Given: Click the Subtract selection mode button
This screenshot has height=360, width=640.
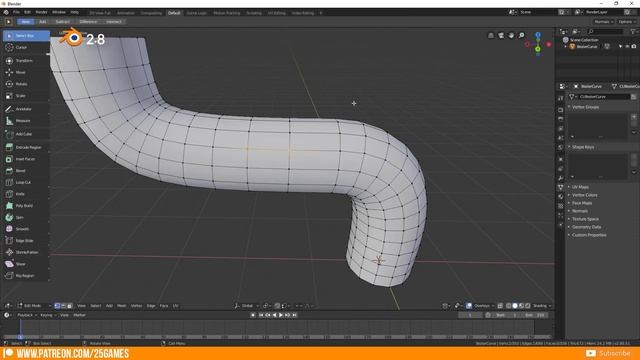Looking at the screenshot, I should (62, 22).
